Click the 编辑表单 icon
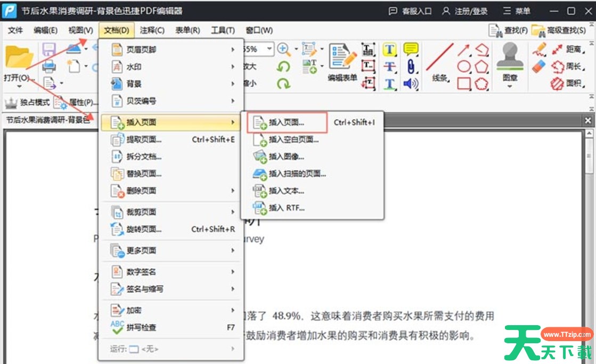 click(342, 63)
